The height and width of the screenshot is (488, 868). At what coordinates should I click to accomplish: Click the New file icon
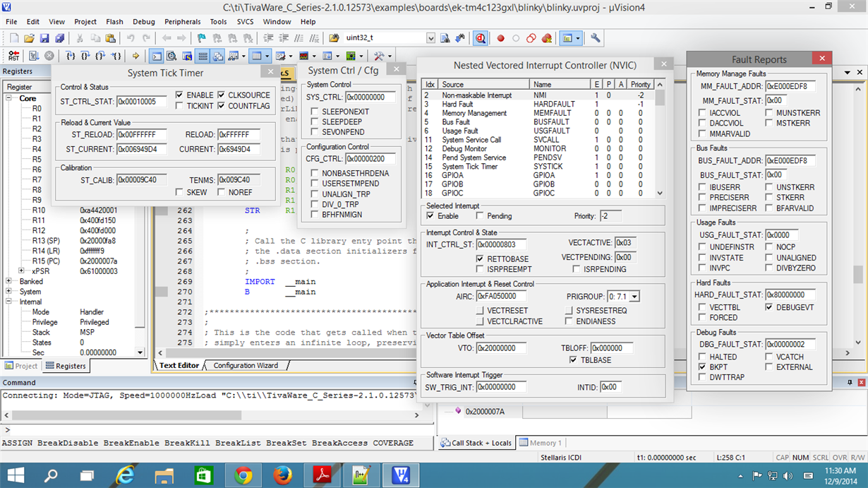pyautogui.click(x=13, y=38)
